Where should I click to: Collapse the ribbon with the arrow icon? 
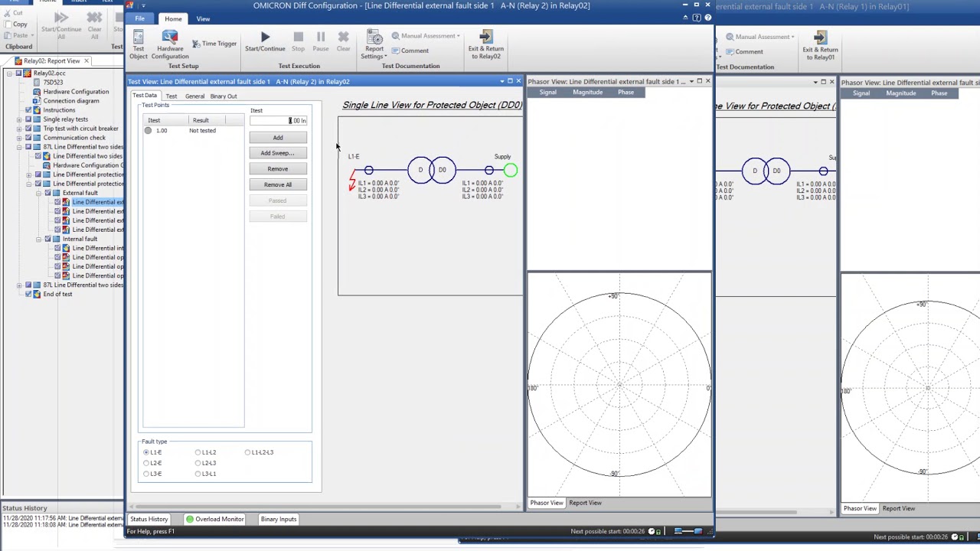pyautogui.click(x=686, y=18)
